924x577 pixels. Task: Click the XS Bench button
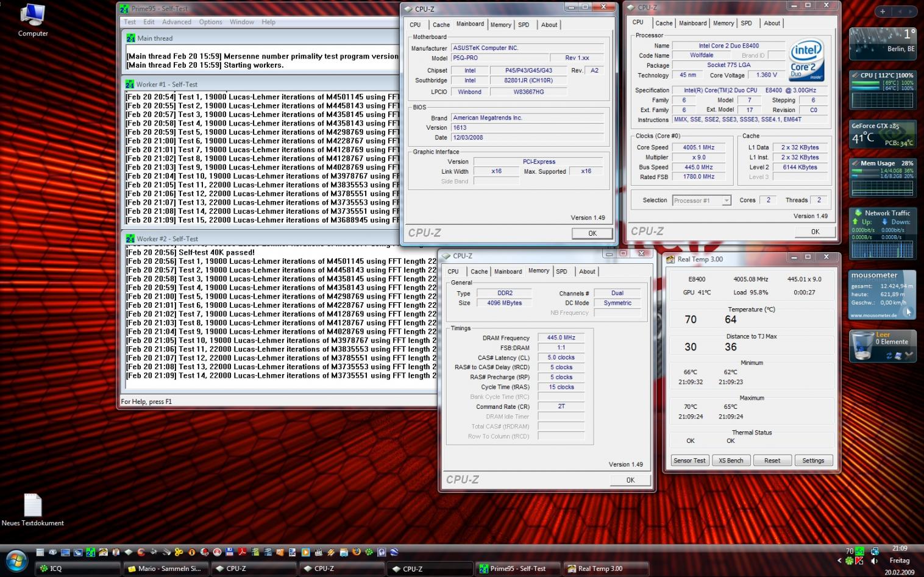(731, 461)
